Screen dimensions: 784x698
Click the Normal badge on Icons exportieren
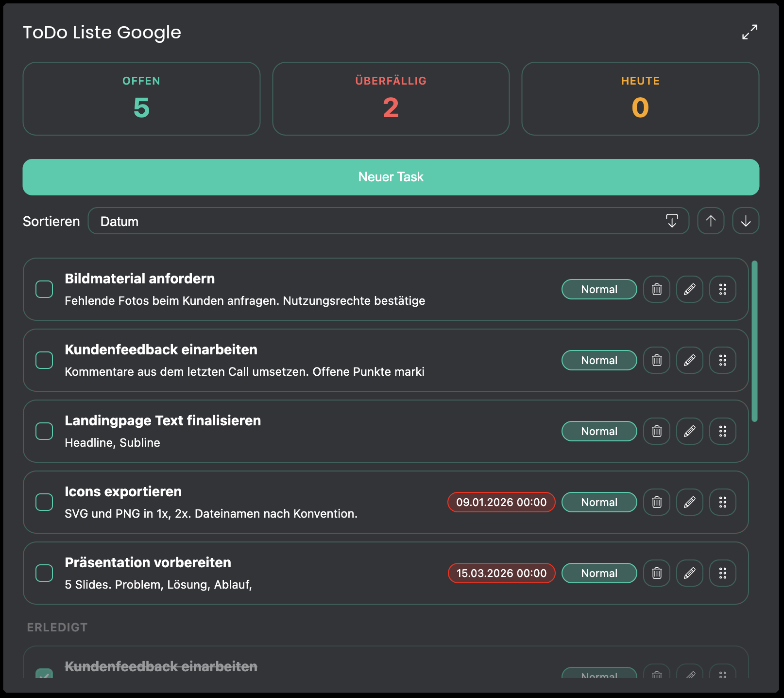[599, 502]
